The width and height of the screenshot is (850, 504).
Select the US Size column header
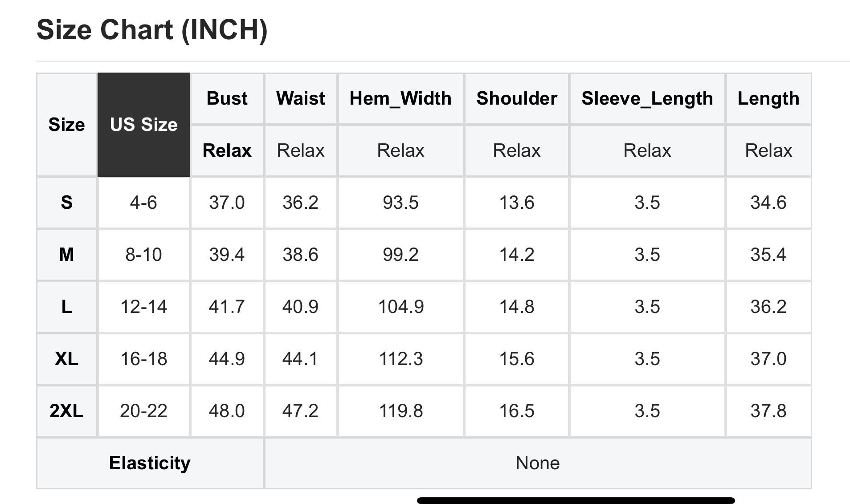(x=143, y=125)
